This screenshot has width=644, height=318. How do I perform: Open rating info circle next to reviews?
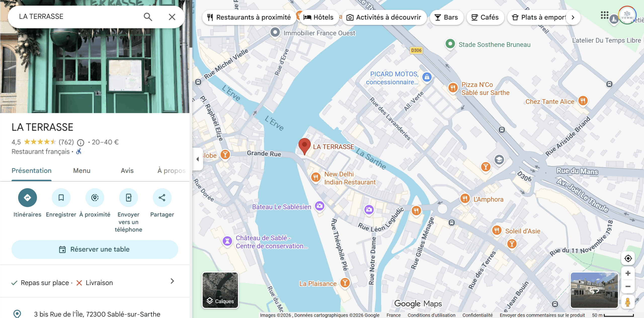[x=80, y=143]
